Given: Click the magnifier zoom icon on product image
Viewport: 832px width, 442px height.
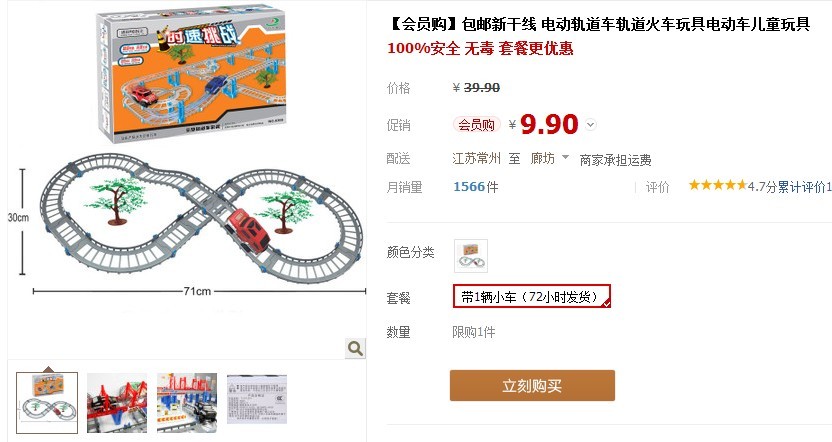Looking at the screenshot, I should pyautogui.click(x=355, y=348).
